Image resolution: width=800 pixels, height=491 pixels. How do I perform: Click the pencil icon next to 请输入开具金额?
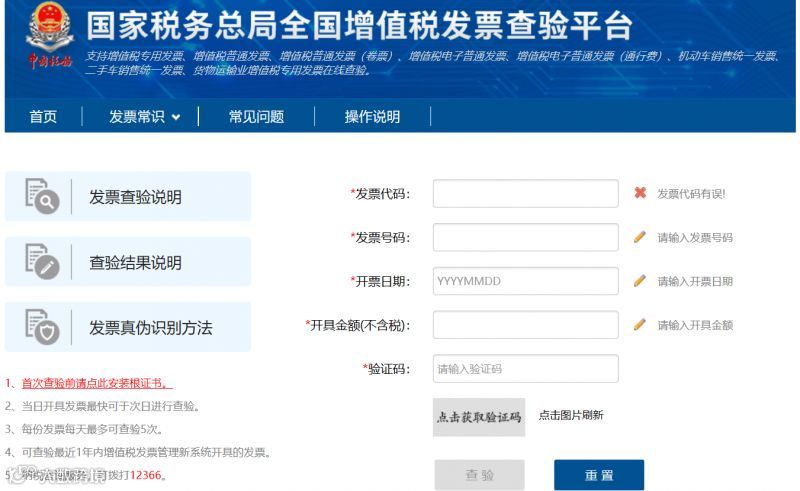tap(639, 325)
